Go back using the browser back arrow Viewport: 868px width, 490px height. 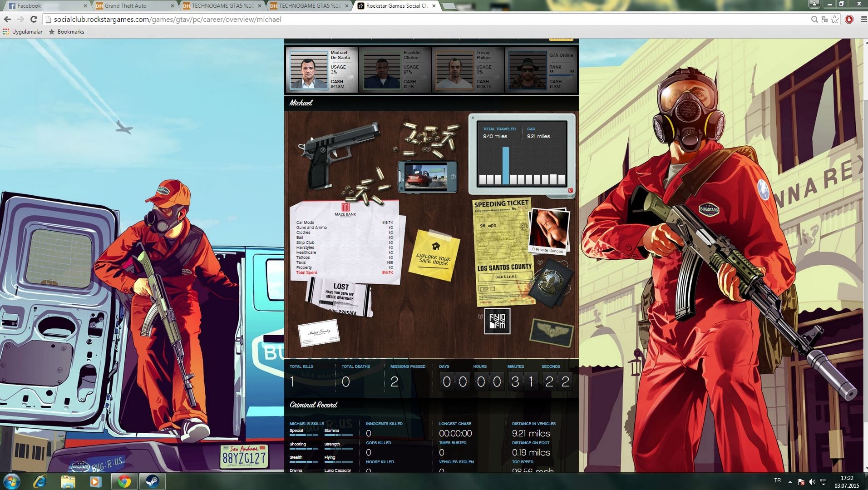(x=7, y=19)
